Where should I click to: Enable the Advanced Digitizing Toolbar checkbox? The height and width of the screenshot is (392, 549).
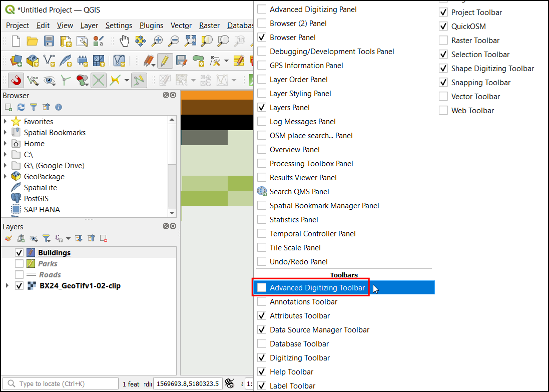[x=262, y=287]
